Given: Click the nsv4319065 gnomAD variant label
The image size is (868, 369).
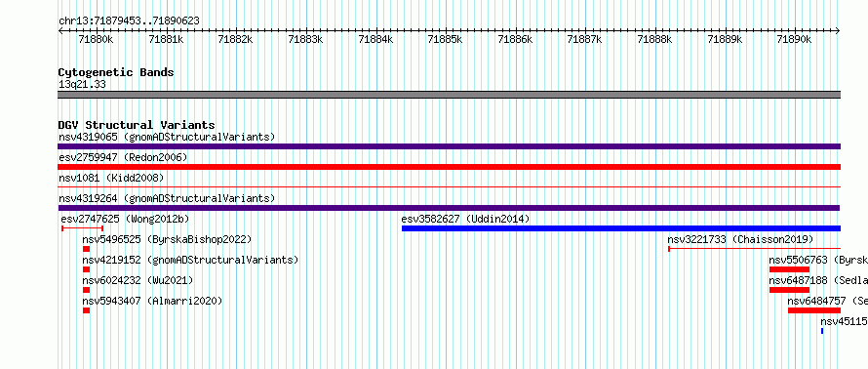Looking at the screenshot, I should coord(167,137).
